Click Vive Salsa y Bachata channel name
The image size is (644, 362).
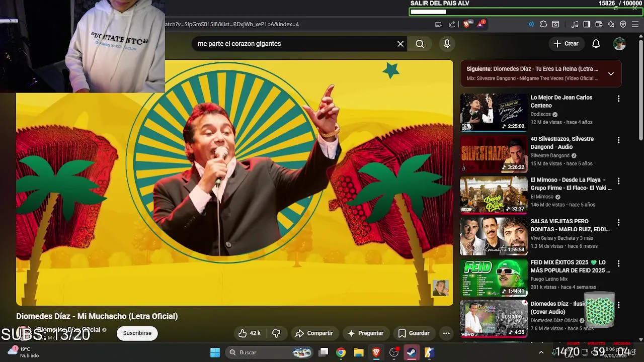tap(561, 238)
